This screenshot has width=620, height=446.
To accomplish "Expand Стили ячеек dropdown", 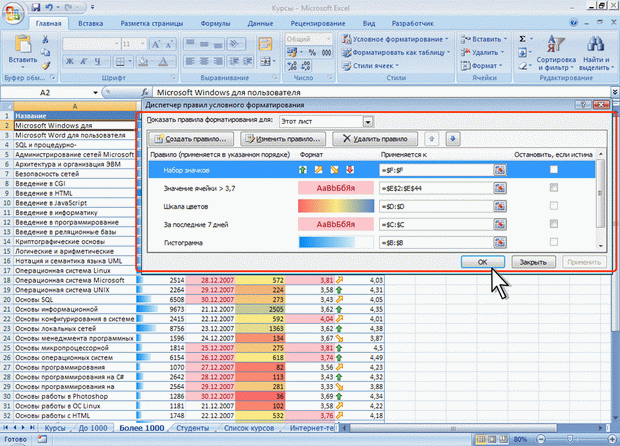I will [397, 66].
